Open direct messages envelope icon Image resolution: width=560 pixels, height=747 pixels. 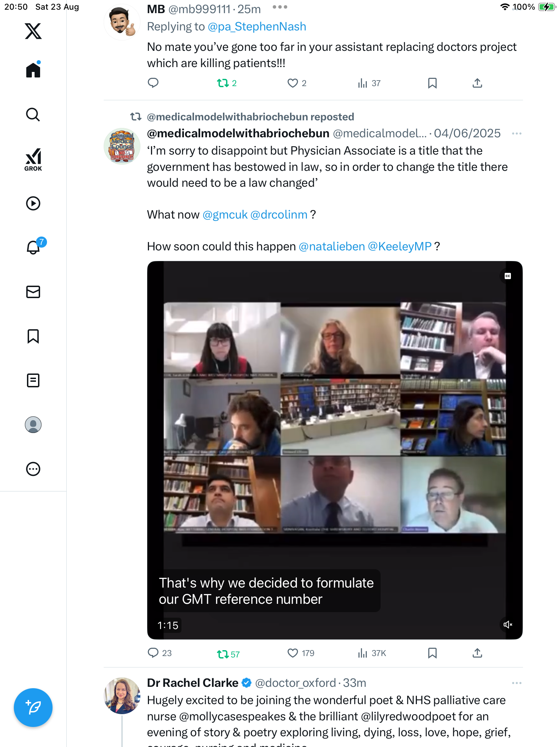point(33,292)
